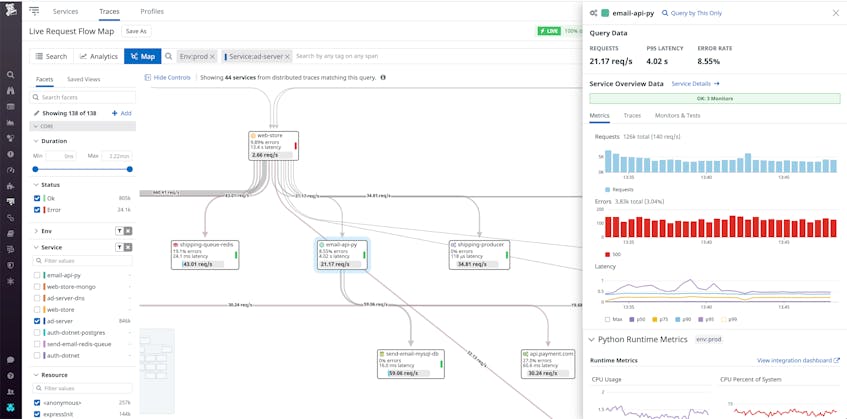Check the web-store service checkbox in facets
The width and height of the screenshot is (847, 419).
[37, 310]
